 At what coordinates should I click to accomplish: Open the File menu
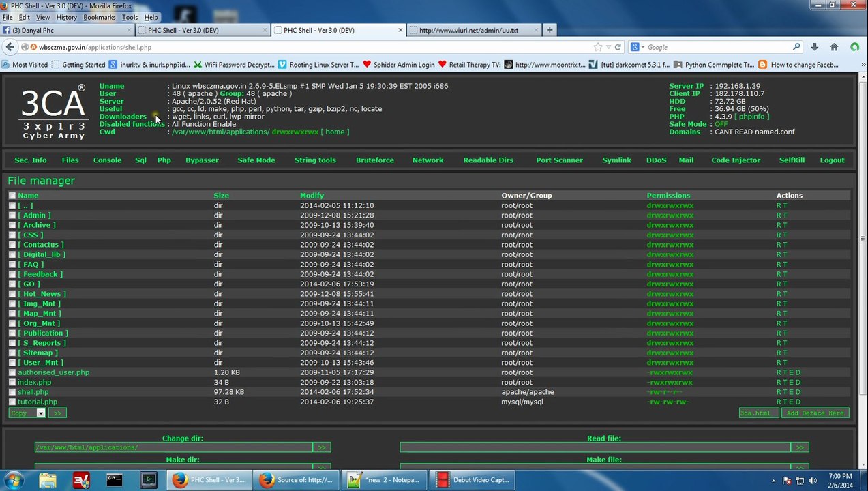coord(8,17)
